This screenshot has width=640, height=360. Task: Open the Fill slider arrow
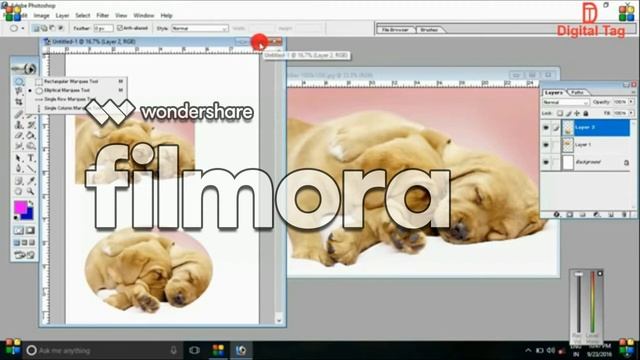click(631, 113)
